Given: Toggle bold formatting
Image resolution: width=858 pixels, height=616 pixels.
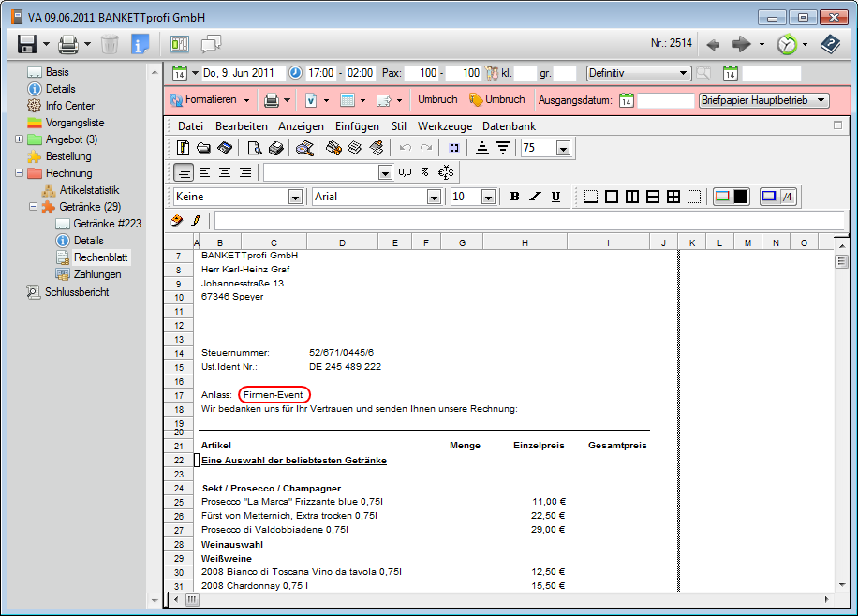Looking at the screenshot, I should [x=514, y=197].
